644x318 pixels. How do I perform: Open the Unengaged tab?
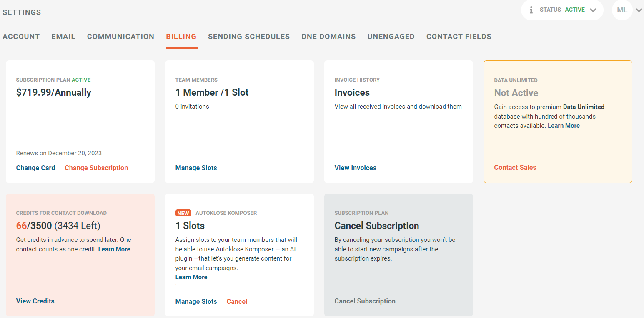[391, 37]
